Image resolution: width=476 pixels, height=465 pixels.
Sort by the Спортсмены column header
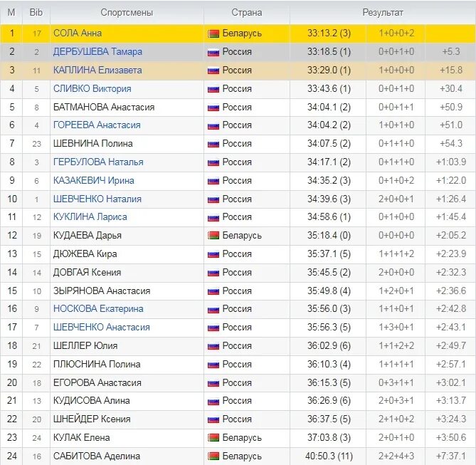point(127,12)
